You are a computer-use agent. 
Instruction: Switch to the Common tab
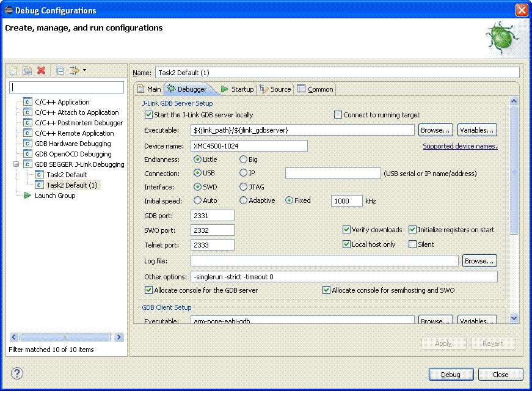click(316, 89)
